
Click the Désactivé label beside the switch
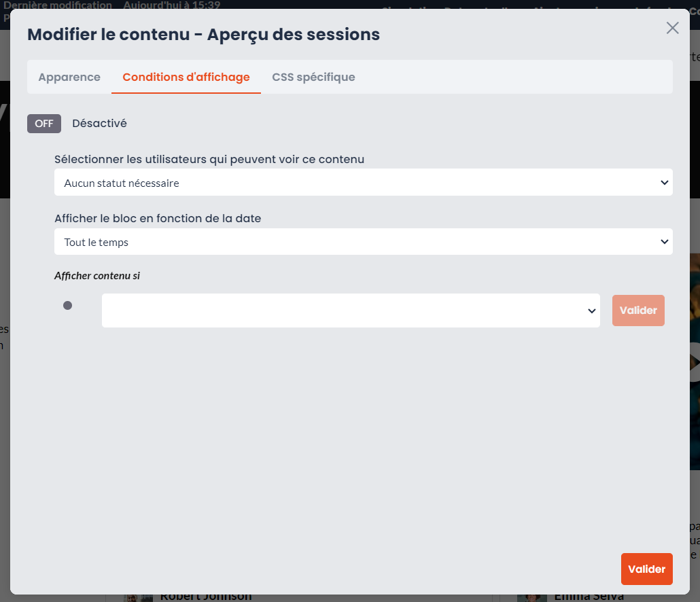click(99, 124)
